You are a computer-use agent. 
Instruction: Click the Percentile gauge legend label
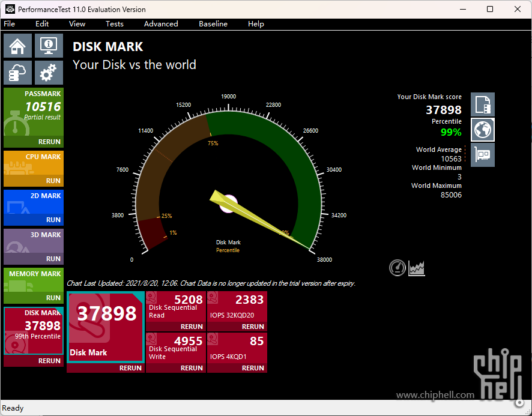coord(228,250)
